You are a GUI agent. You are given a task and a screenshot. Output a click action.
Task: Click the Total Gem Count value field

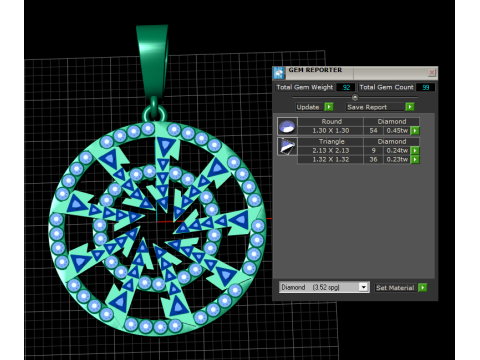425,87
